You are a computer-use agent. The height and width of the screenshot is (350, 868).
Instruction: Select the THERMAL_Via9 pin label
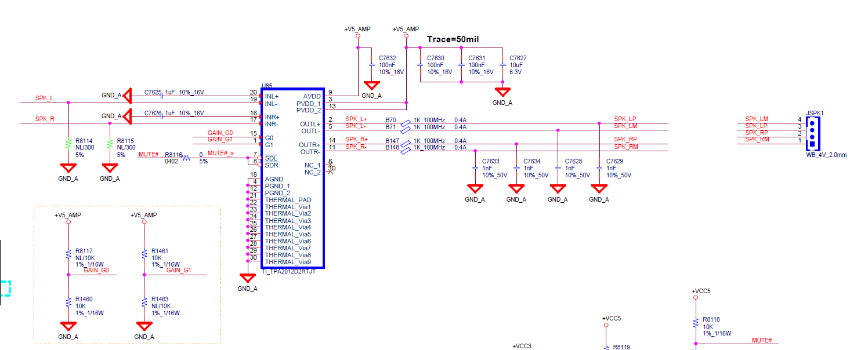pyautogui.click(x=288, y=262)
